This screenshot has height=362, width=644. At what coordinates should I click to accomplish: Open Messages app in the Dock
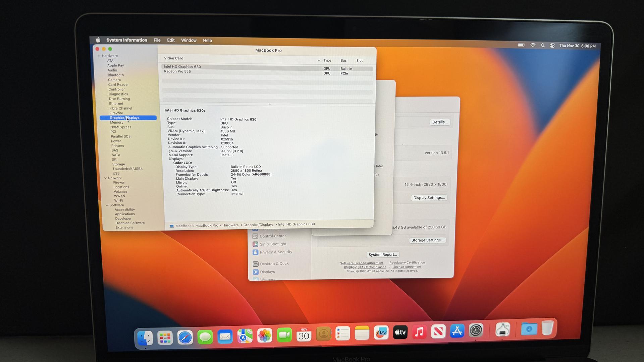(205, 337)
